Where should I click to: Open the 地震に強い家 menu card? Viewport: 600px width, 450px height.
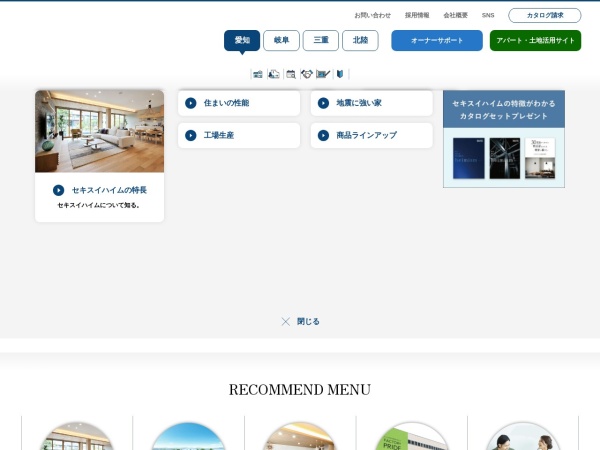pos(372,103)
